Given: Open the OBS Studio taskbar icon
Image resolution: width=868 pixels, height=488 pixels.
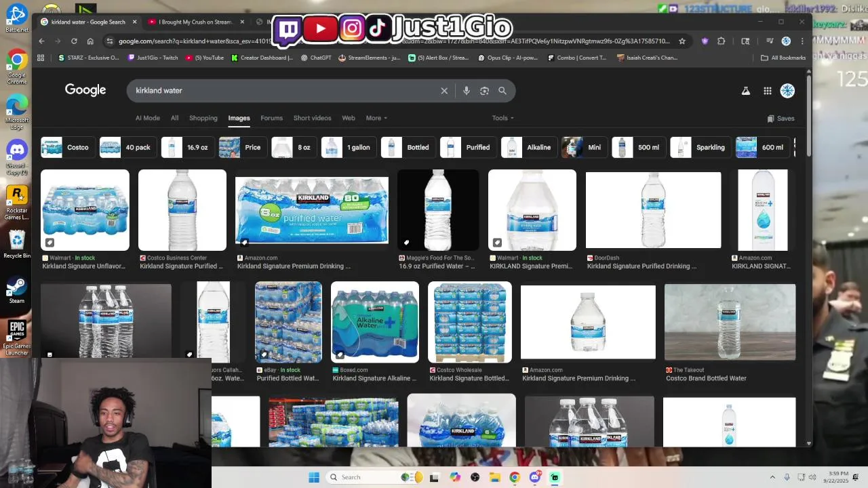Looking at the screenshot, I should tap(475, 477).
